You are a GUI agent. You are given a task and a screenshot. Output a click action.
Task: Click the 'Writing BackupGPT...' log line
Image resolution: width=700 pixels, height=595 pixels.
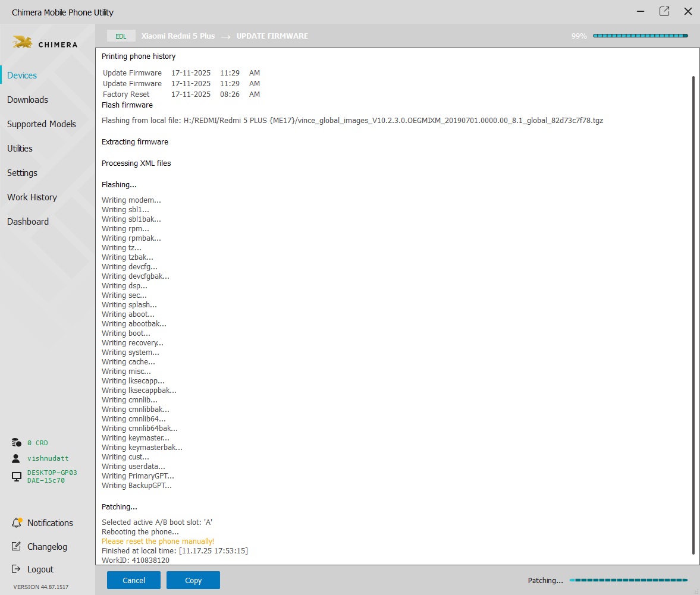(137, 485)
